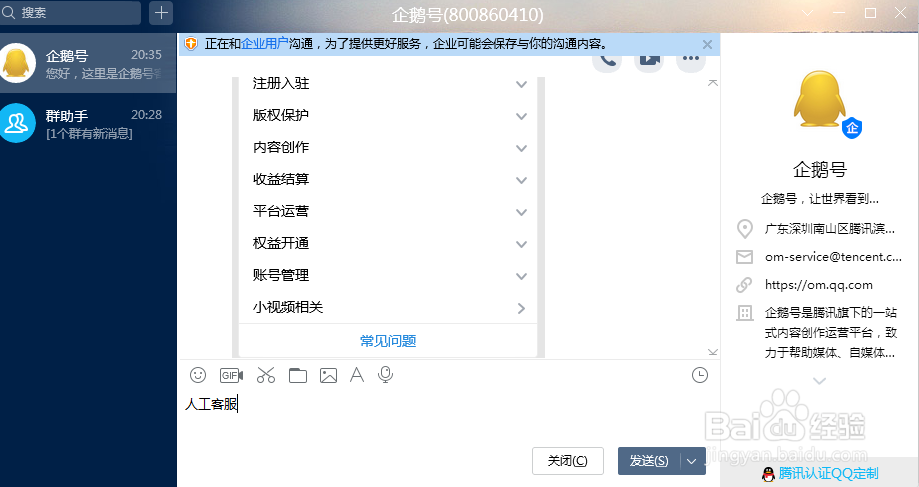Image resolution: width=919 pixels, height=487 pixels.
Task: Click the om-service@tencent email address
Action: point(833,257)
